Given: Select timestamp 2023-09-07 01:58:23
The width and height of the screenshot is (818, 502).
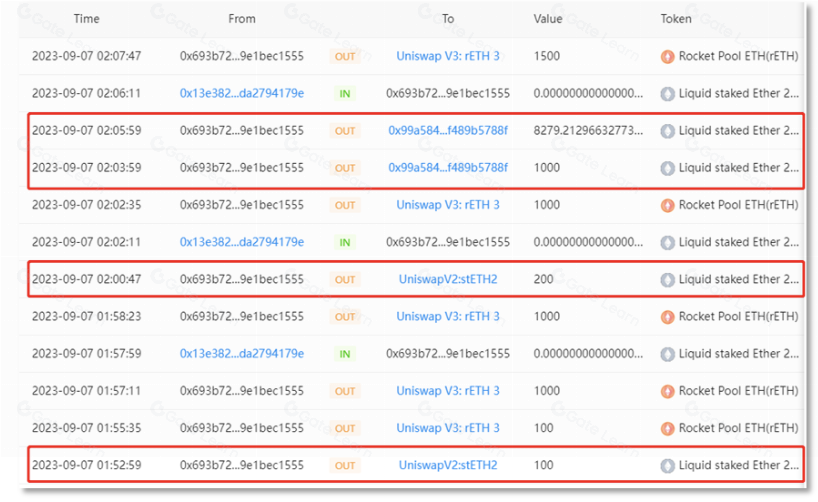Looking at the screenshot, I should tap(86, 316).
